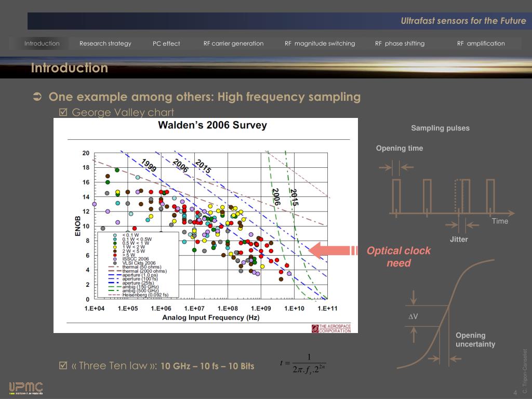Image resolution: width=532 pixels, height=399 pixels.
Task: Click the ISSCC 2006 legend entry
Action: [131, 259]
